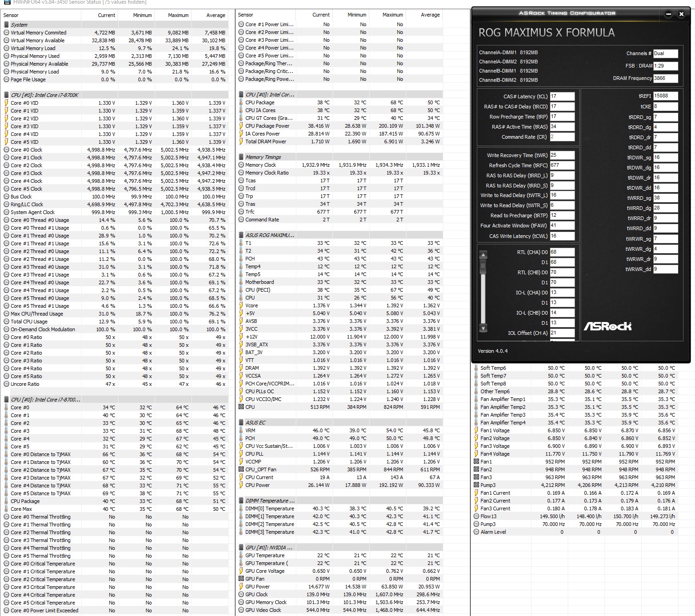Image resolution: width=695 pixels, height=616 pixels.
Task: Click the fan icon beside Pump3 RPM row
Action: pyautogui.click(x=476, y=485)
